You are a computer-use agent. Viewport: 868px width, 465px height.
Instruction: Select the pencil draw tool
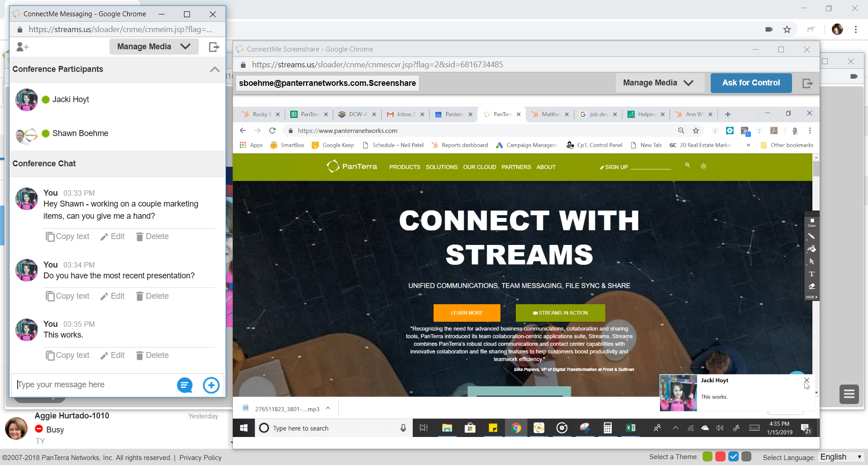pyautogui.click(x=811, y=236)
